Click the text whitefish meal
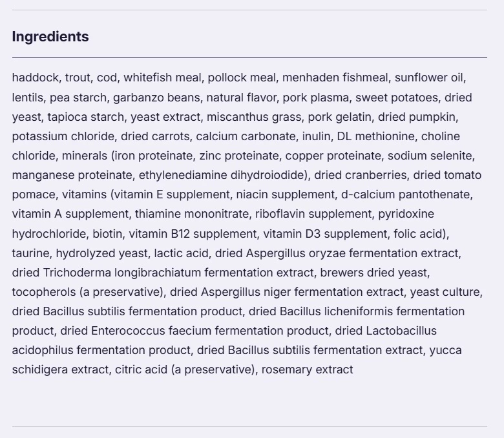Viewport: 504px width, 438px height. click(162, 78)
